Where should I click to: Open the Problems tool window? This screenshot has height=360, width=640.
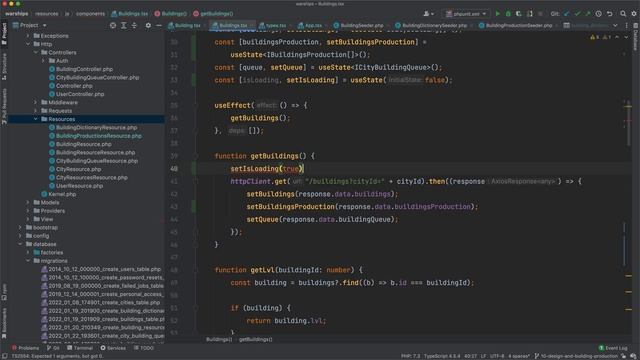(25, 348)
